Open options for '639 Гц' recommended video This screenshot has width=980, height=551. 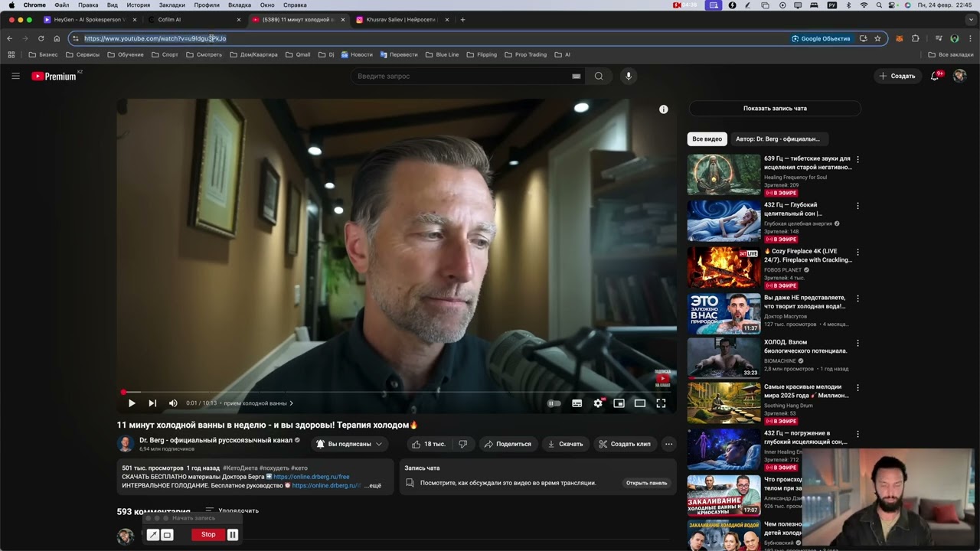pos(857,160)
